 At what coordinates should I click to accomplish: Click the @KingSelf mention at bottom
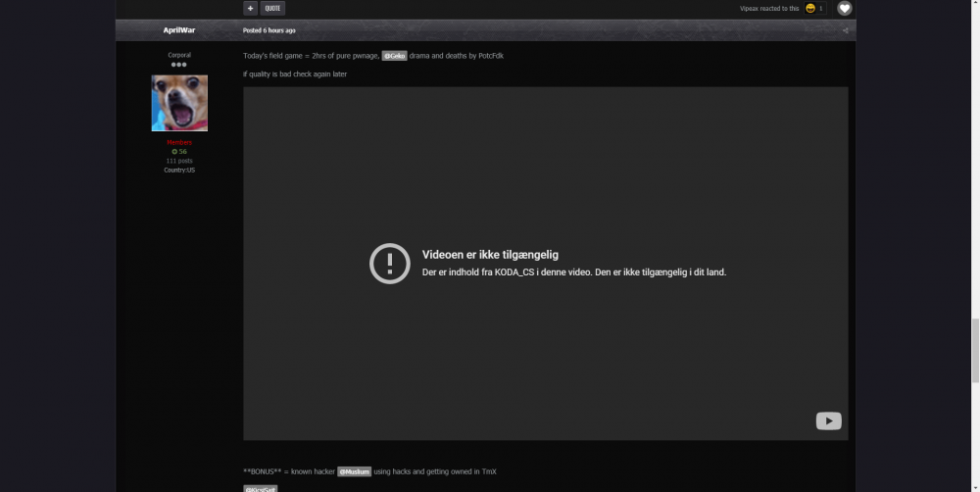point(260,488)
